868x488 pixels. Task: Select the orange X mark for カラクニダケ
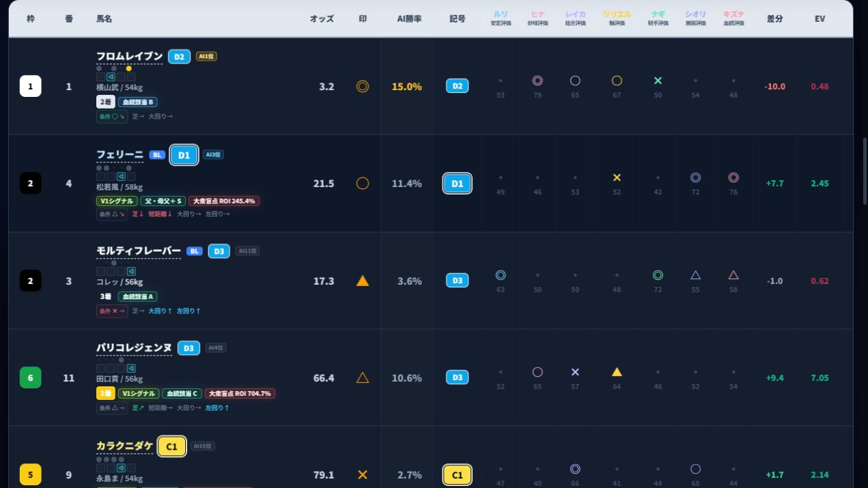363,475
